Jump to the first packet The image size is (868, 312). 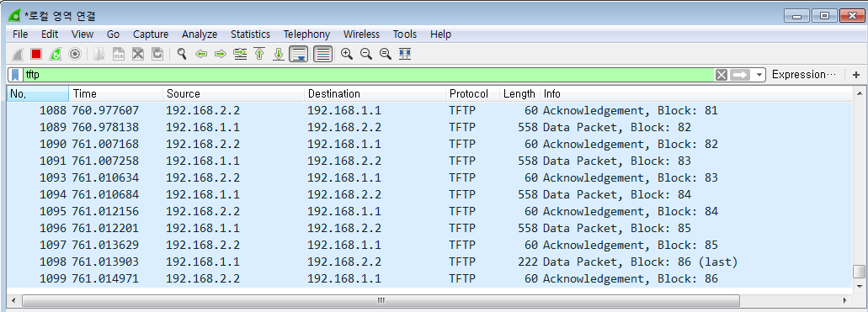tap(259, 54)
